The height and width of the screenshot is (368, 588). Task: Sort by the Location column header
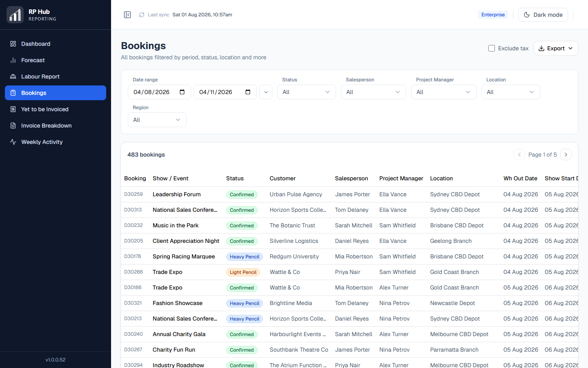pyautogui.click(x=441, y=178)
